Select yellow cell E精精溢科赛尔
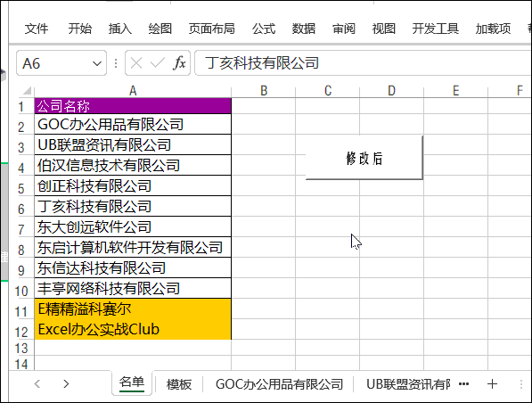The width and height of the screenshot is (532, 403). [133, 309]
